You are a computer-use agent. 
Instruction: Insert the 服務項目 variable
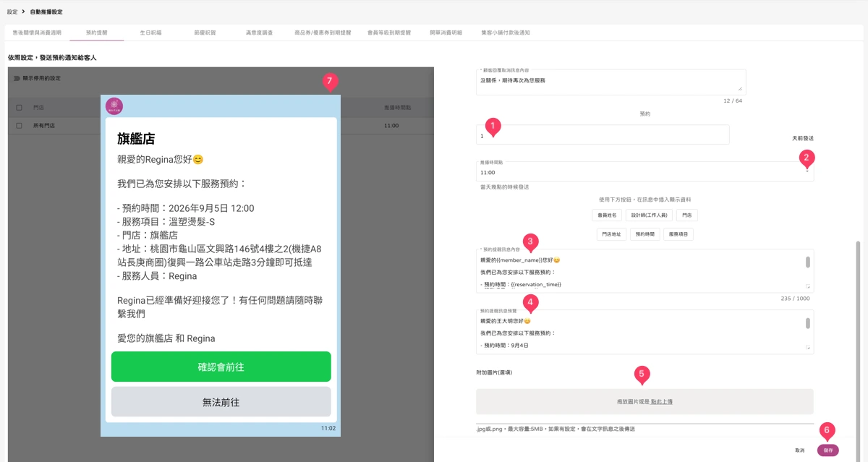click(680, 234)
